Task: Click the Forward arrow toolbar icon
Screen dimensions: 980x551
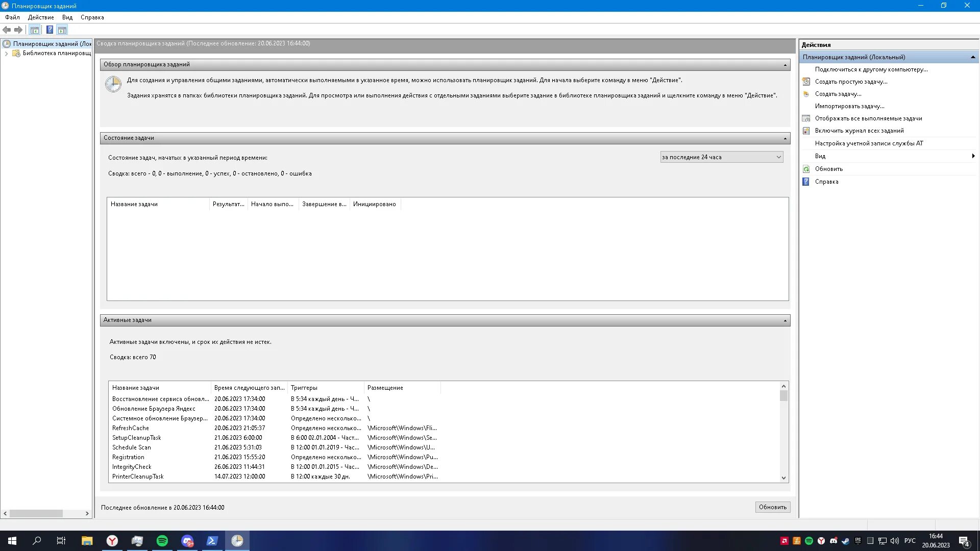Action: (18, 30)
